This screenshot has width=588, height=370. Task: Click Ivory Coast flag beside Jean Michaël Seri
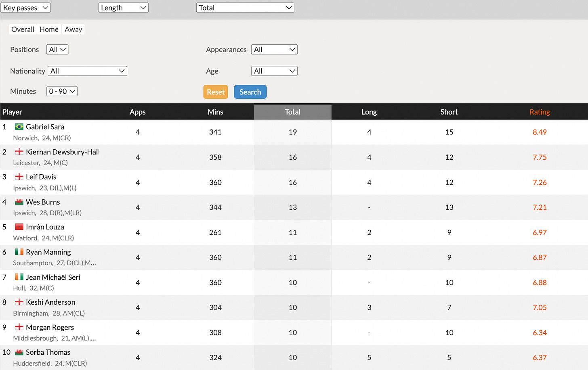pyautogui.click(x=19, y=277)
